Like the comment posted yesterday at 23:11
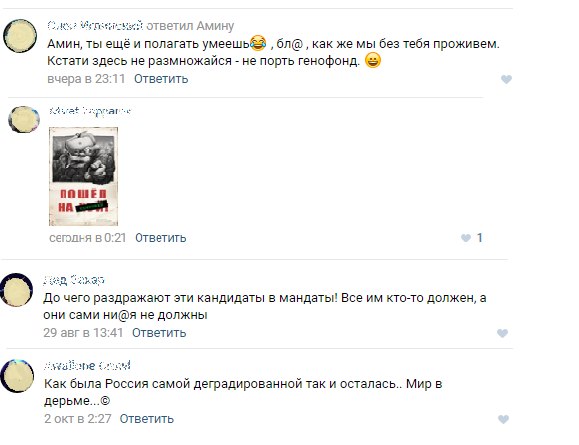 pos(506,79)
